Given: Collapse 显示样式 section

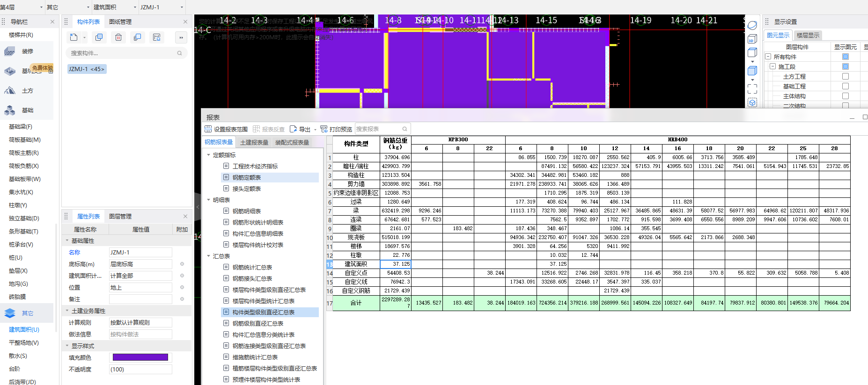Looking at the screenshot, I should coord(67,346).
